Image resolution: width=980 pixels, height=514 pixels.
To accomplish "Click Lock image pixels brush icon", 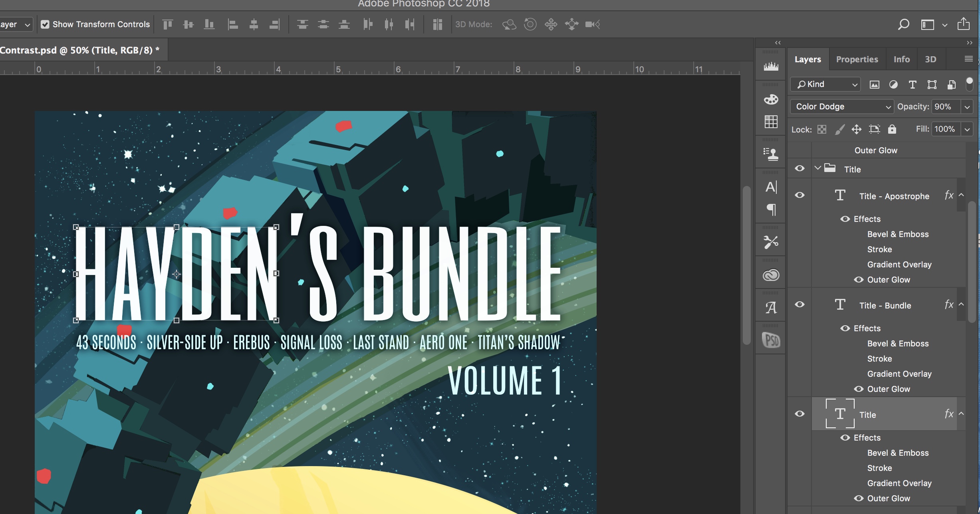I will pos(840,129).
